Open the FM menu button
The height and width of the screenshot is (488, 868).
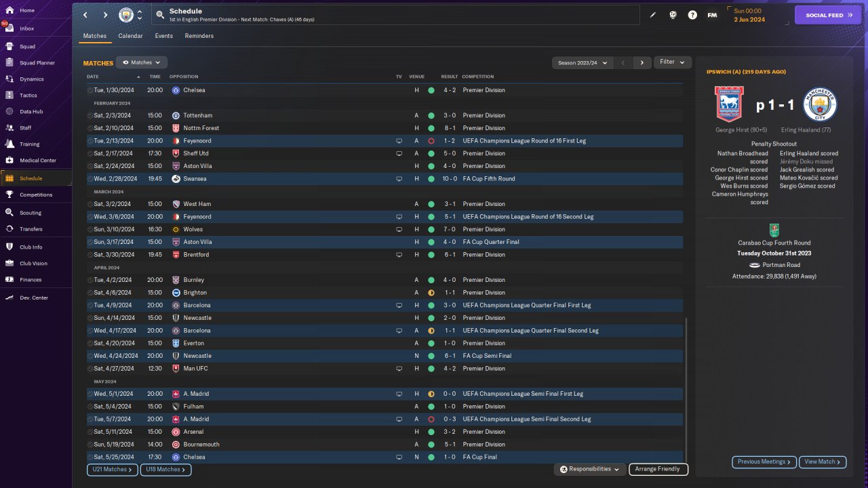tap(712, 15)
